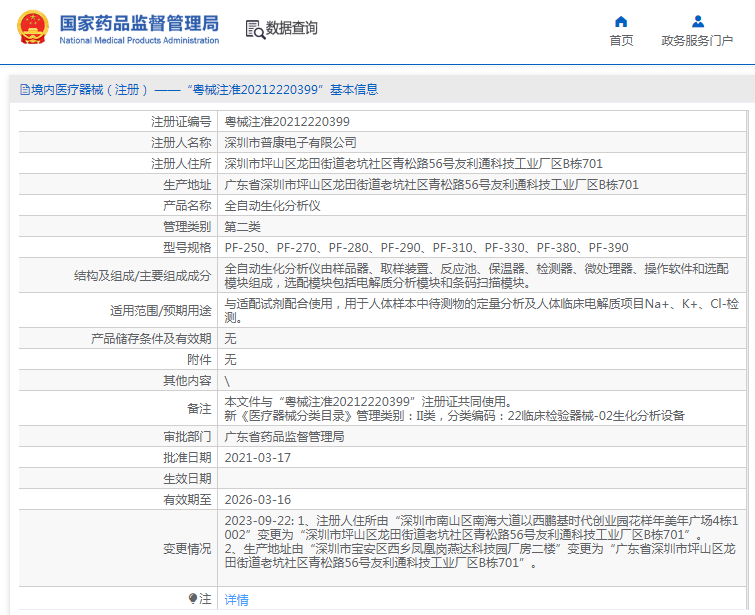
Task: Open the 政务服务门户 user icon
Action: coord(698,22)
